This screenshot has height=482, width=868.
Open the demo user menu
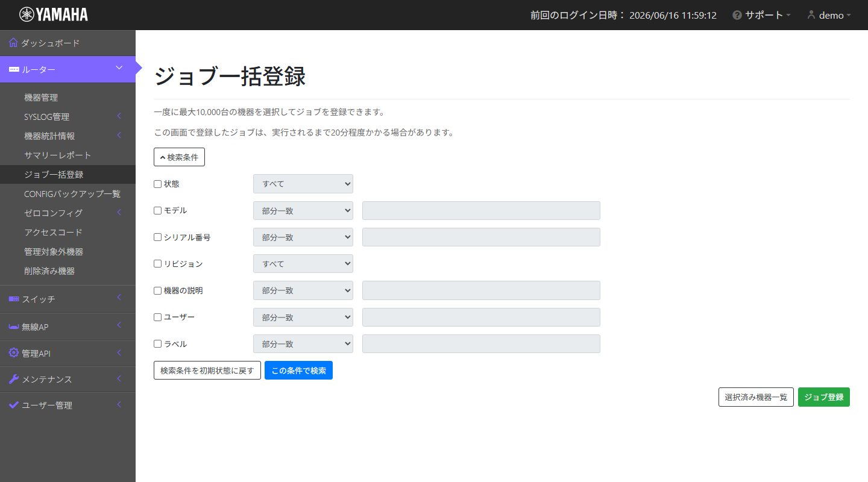coord(829,15)
